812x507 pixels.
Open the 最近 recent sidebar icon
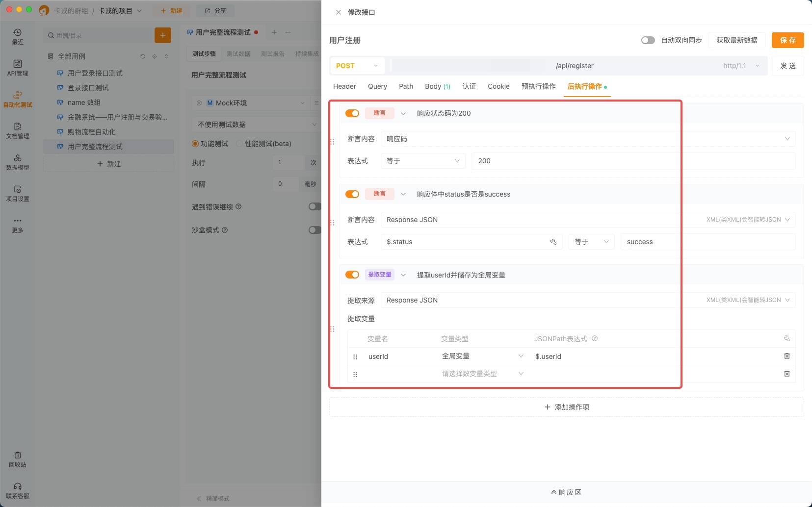[18, 36]
